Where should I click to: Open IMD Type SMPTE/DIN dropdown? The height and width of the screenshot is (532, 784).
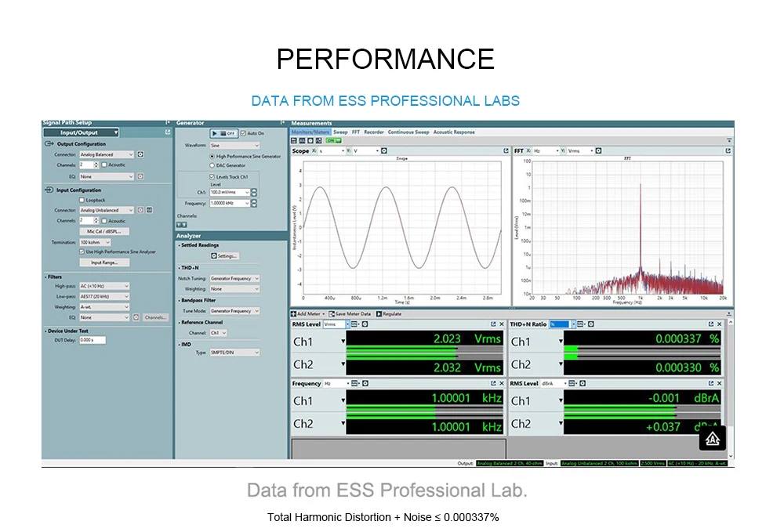point(234,352)
